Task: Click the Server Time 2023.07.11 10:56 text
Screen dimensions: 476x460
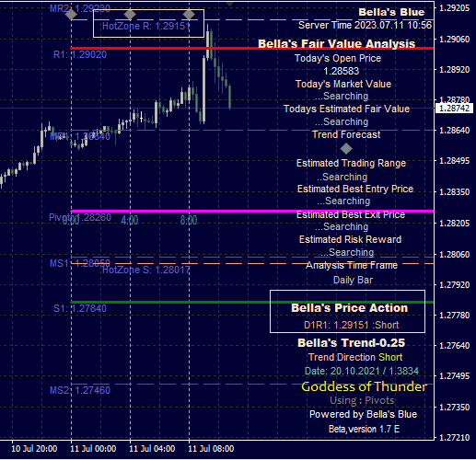Action: [365, 25]
